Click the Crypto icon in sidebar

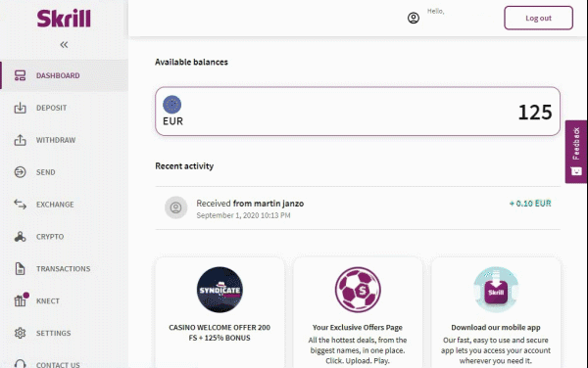point(20,237)
